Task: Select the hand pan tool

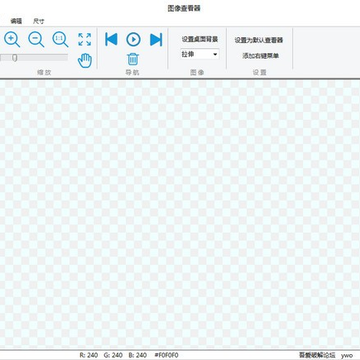Action: [x=85, y=60]
